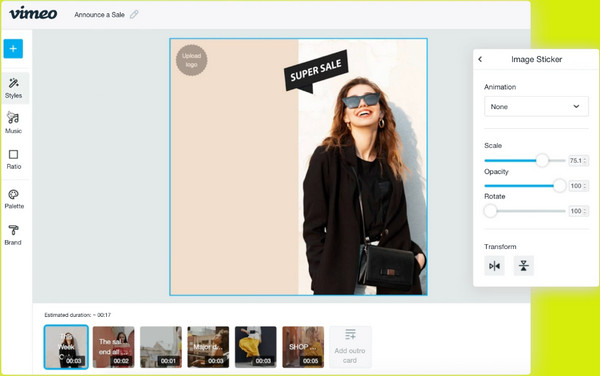Open the Palette panel
This screenshot has height=376, width=600.
pyautogui.click(x=14, y=199)
